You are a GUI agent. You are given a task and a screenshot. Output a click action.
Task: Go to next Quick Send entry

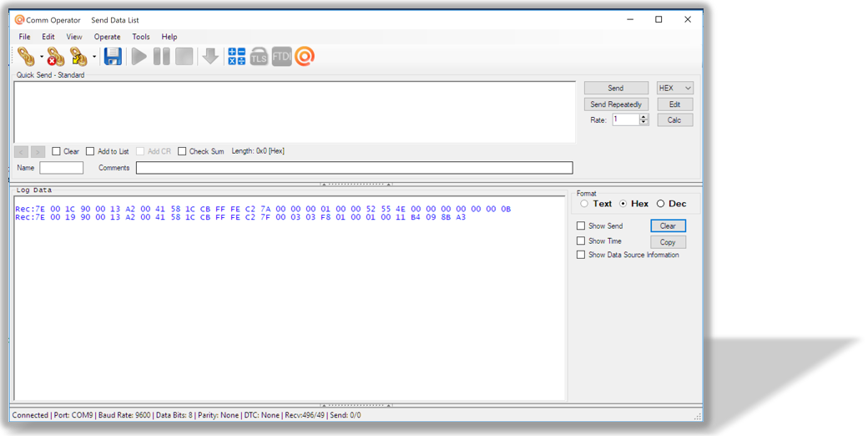tap(38, 151)
